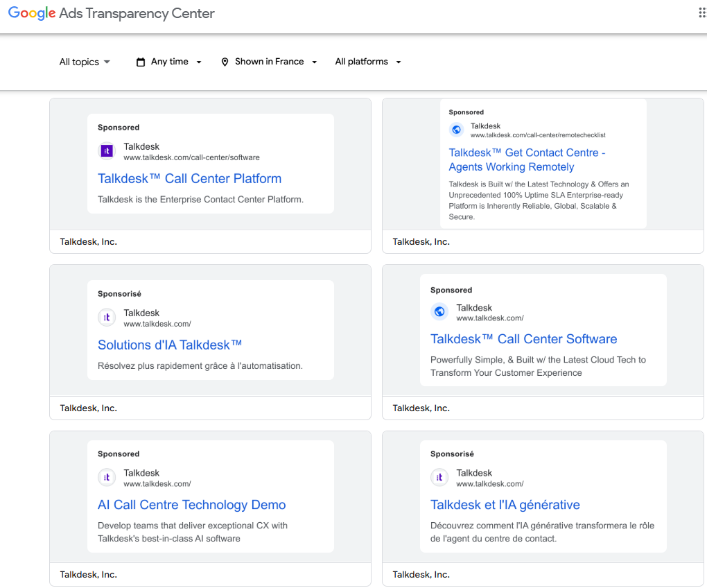Image resolution: width=707 pixels, height=588 pixels.
Task: Click 'Powerfully Simple, & Built w/' description
Action: [x=538, y=366]
